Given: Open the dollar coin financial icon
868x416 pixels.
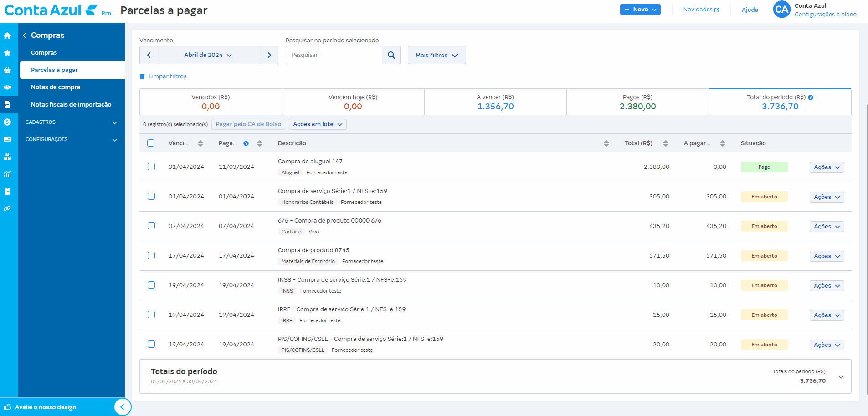Looking at the screenshot, I should [7, 122].
